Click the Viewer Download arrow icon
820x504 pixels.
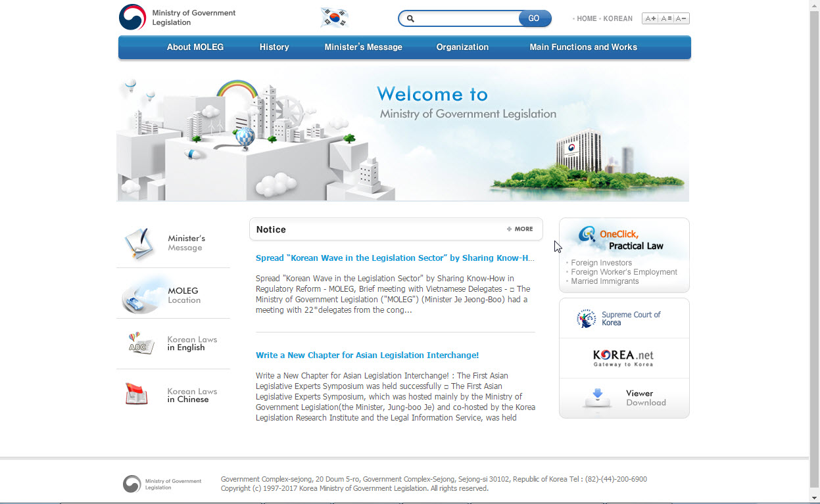597,398
